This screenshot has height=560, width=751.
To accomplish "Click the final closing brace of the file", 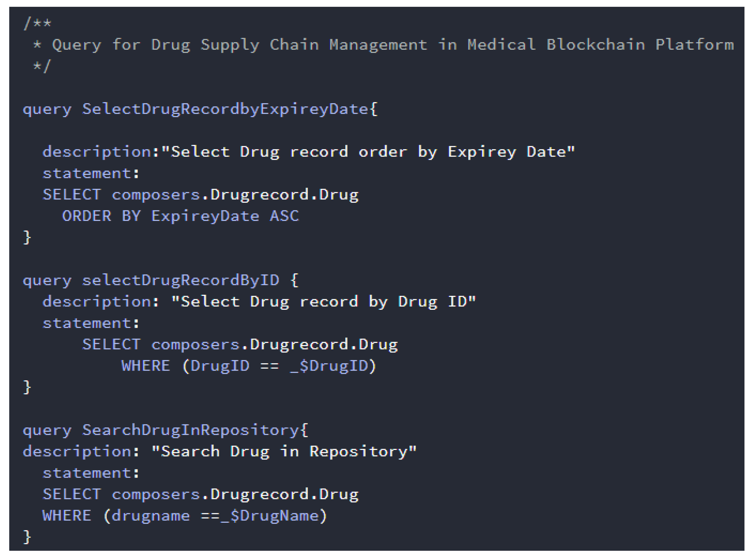I will coord(27,537).
